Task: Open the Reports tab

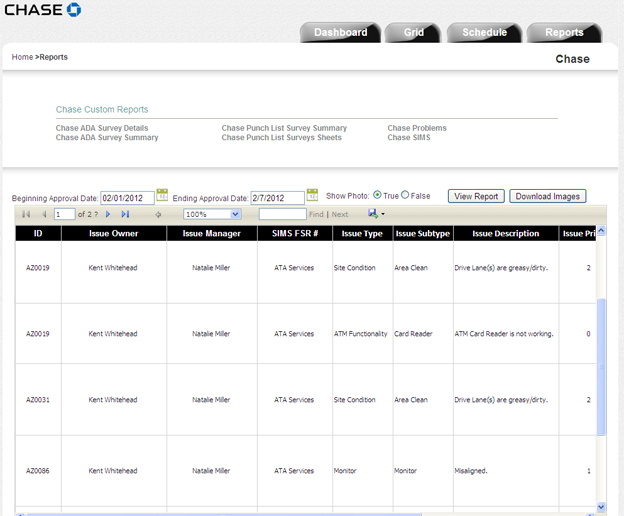Action: (564, 32)
